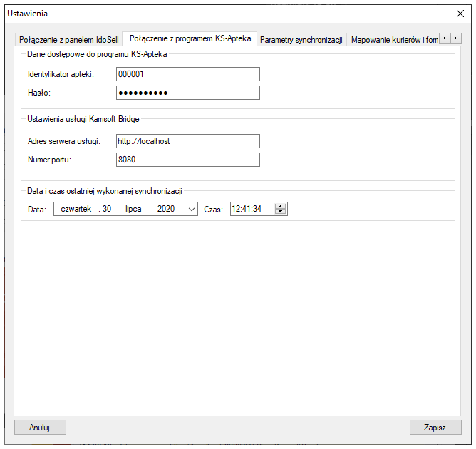Image resolution: width=476 pixels, height=449 pixels.
Task: Select the year 2020 in date field
Action: pos(166,210)
